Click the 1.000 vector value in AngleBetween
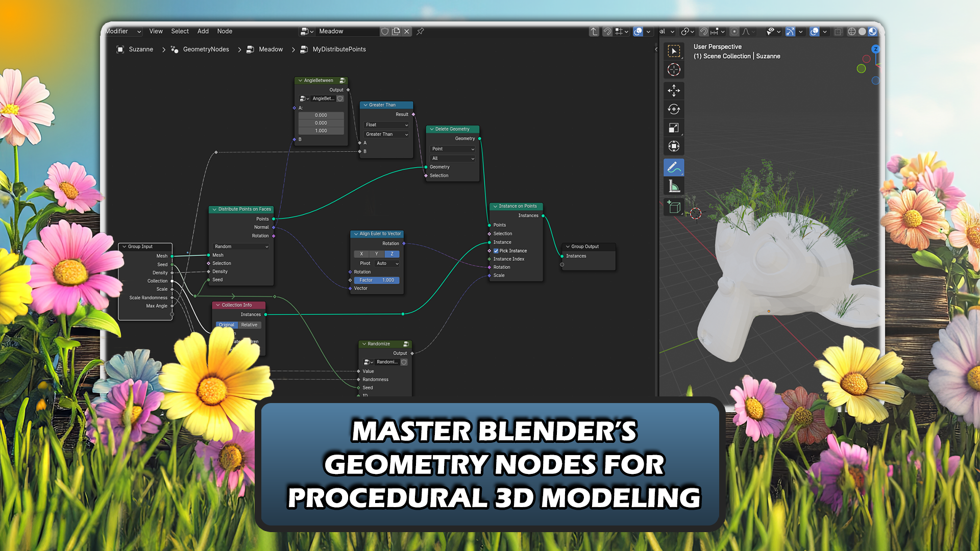The image size is (980, 551). click(321, 131)
